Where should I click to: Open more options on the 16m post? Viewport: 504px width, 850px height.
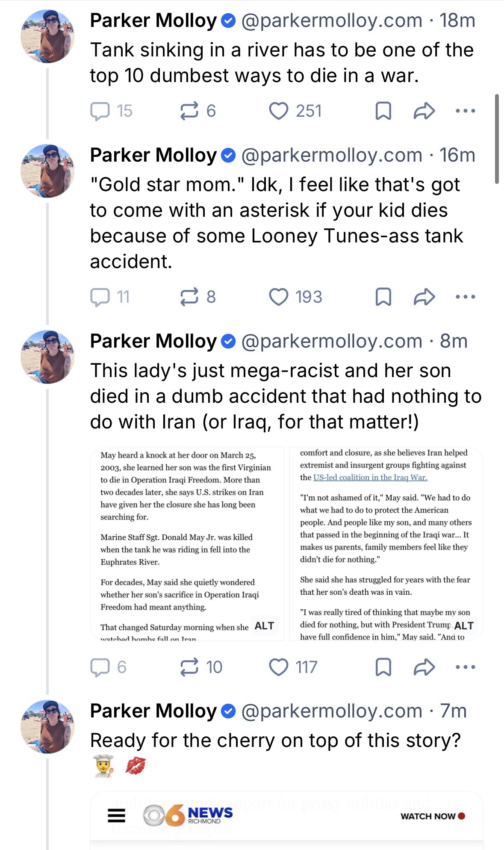[x=465, y=297]
